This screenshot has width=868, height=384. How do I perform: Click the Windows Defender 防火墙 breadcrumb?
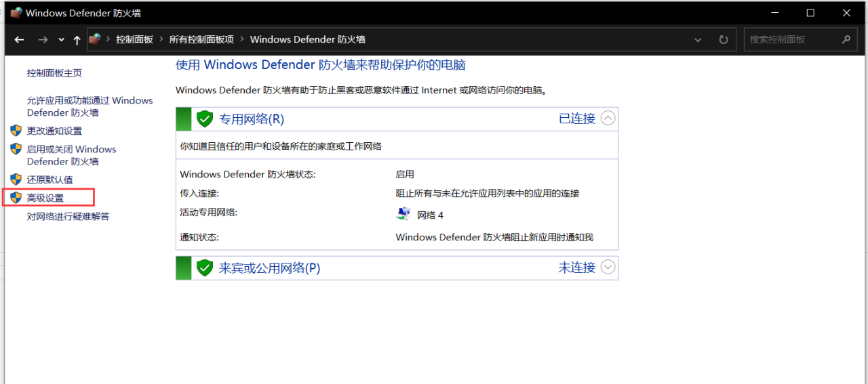tap(308, 39)
